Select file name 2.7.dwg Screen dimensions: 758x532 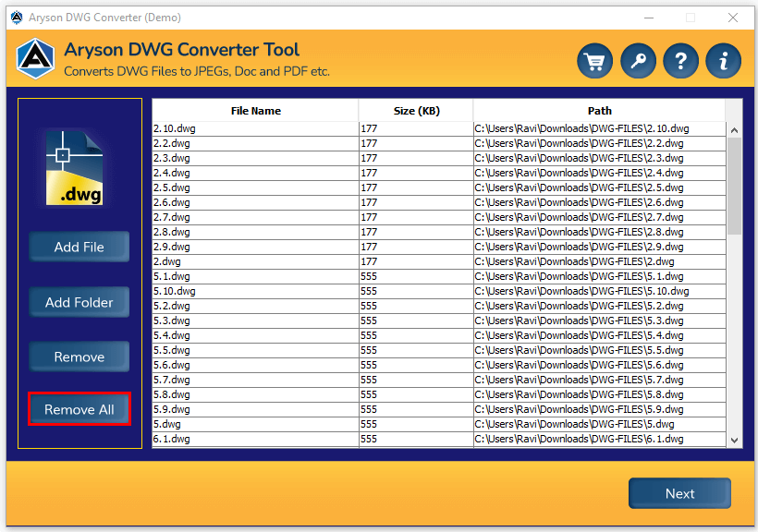click(x=255, y=217)
